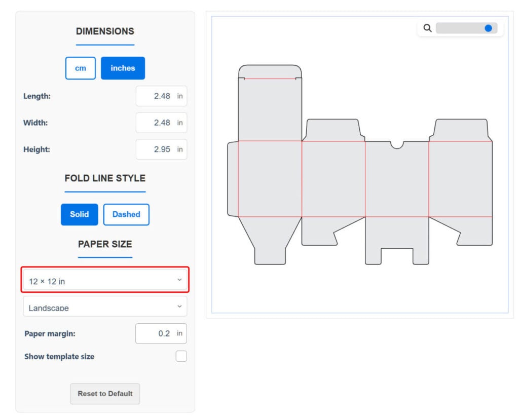
Task: Click the Show template size label
Action: click(59, 357)
